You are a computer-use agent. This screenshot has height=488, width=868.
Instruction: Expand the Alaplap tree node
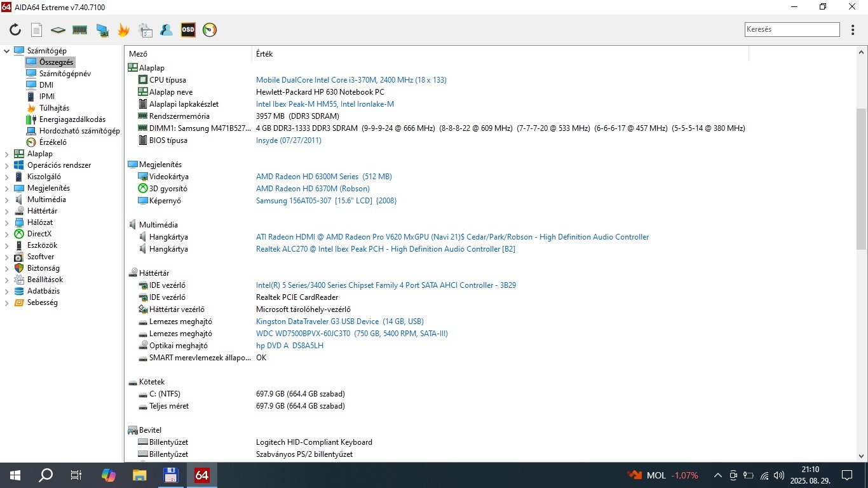point(7,154)
